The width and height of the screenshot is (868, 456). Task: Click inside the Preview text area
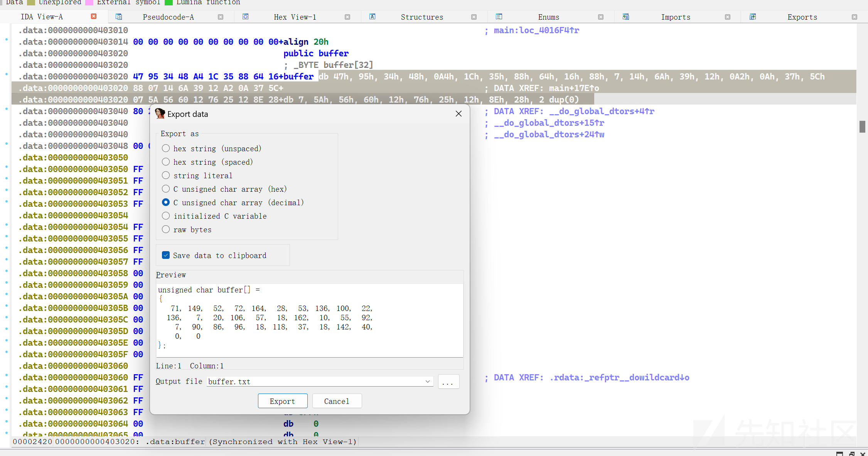[x=310, y=320]
